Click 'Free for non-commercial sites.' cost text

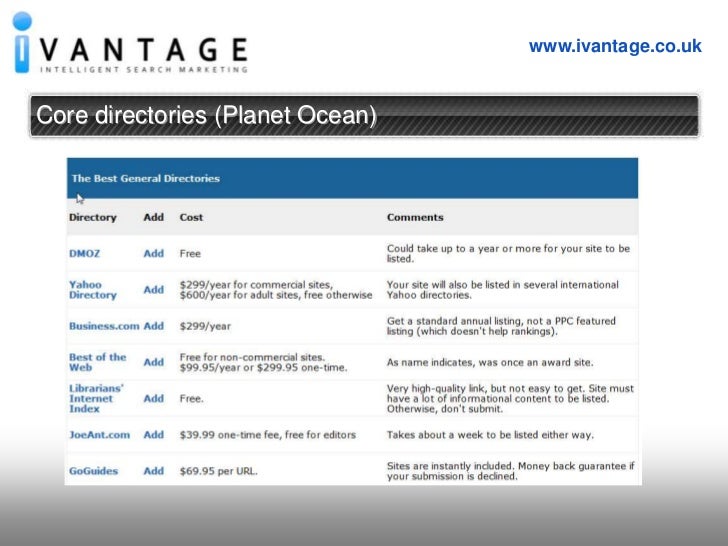pyautogui.click(x=253, y=357)
